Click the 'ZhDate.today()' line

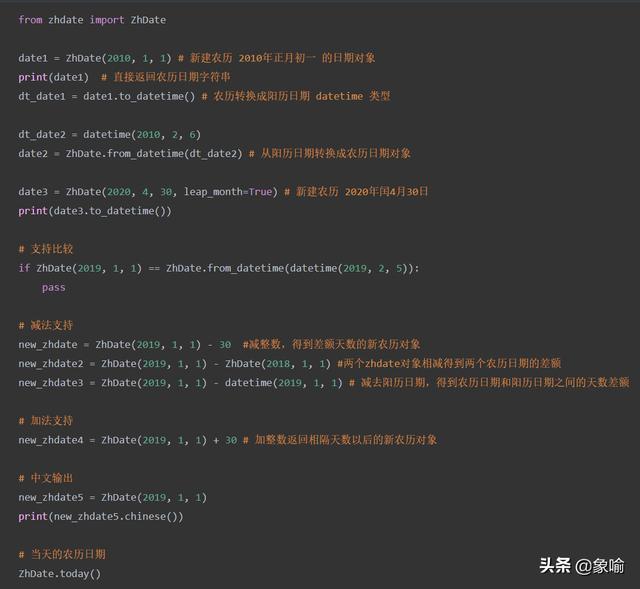pyautogui.click(x=60, y=573)
